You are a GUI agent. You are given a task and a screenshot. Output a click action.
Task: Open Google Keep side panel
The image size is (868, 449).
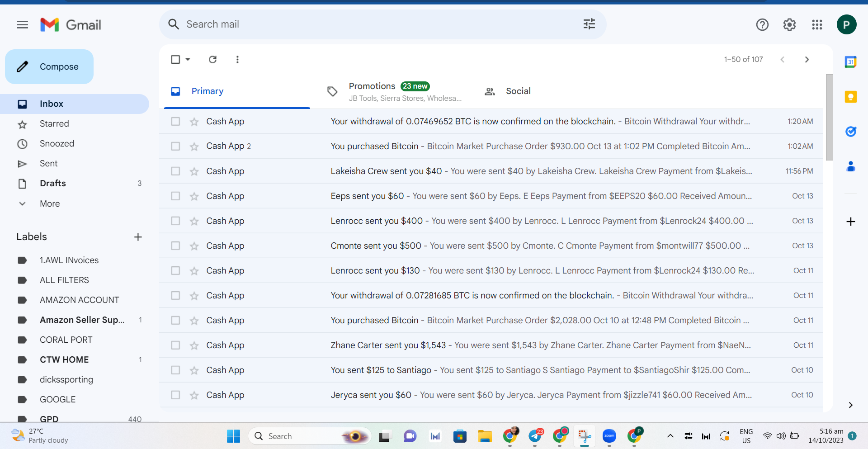[850, 96]
